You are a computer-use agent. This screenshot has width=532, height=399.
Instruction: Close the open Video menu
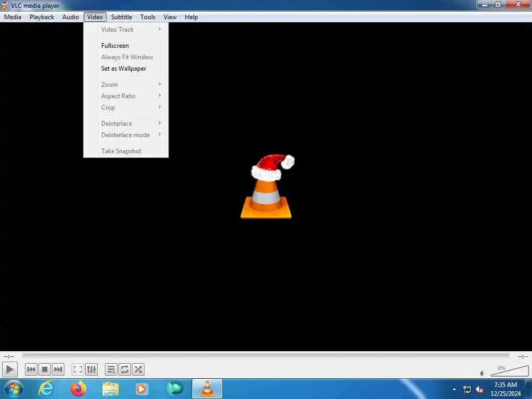[95, 17]
